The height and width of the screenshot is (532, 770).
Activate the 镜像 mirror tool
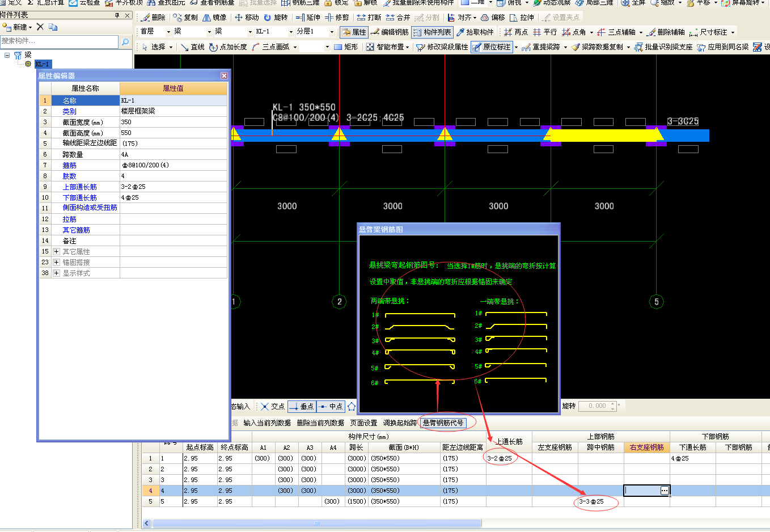pyautogui.click(x=214, y=18)
